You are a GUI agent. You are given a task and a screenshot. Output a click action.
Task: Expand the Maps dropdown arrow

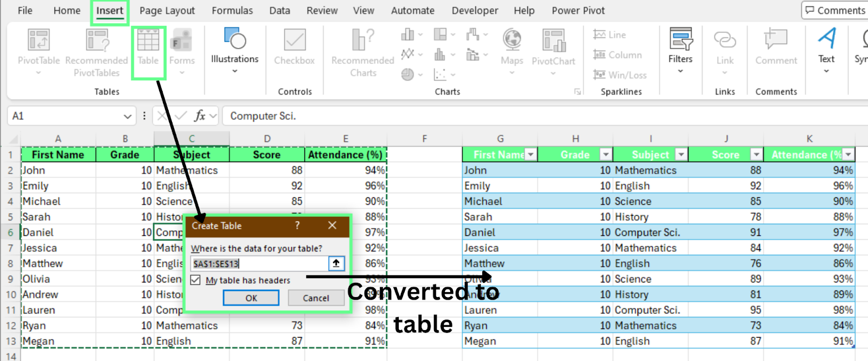[512, 73]
